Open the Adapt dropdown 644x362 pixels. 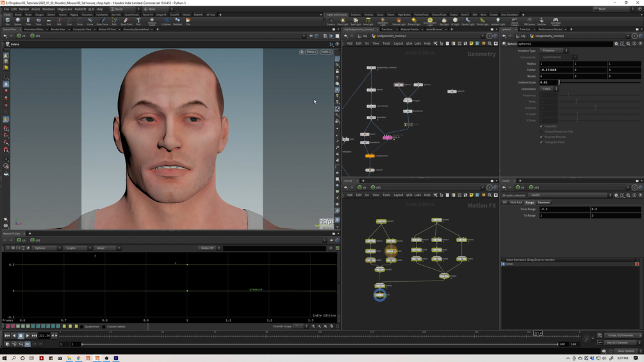click(107, 248)
